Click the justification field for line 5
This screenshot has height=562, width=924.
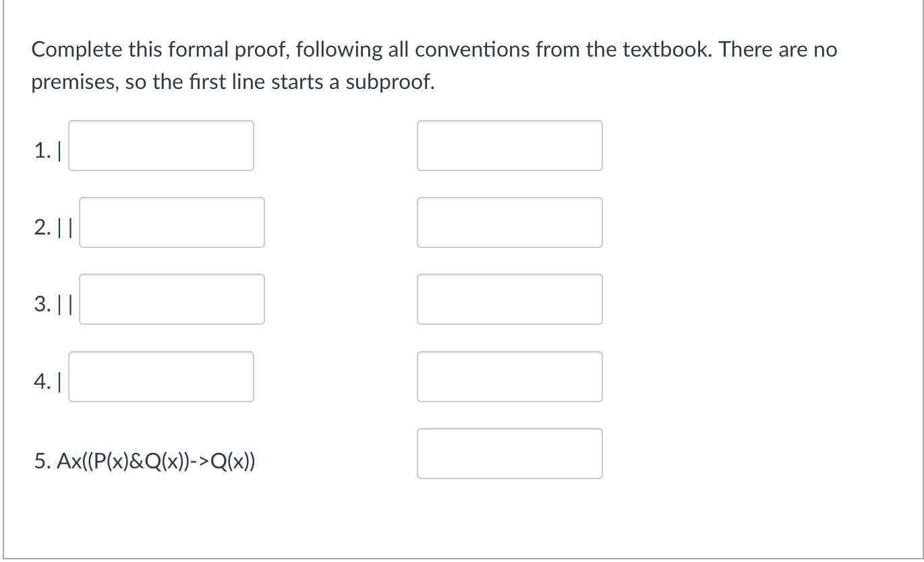point(509,454)
